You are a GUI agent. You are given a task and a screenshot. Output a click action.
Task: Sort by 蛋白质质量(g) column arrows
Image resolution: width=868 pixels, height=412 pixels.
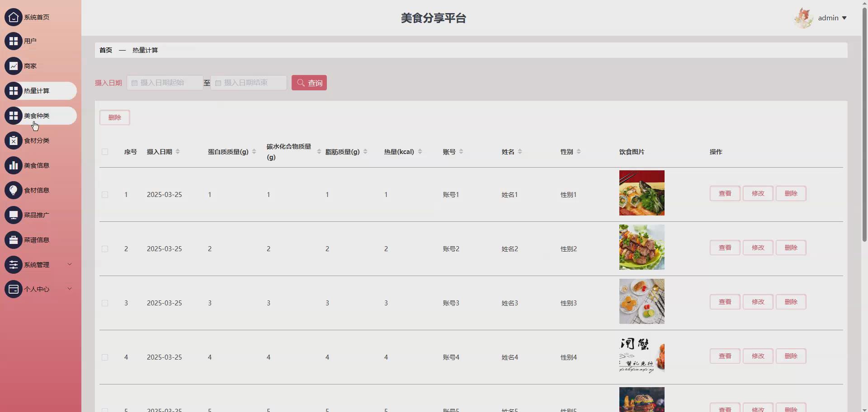pyautogui.click(x=254, y=152)
